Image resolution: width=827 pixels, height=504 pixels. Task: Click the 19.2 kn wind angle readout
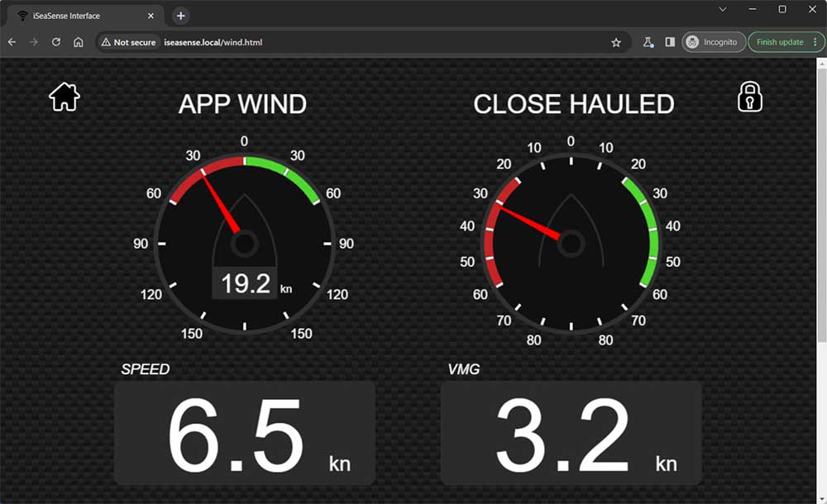pyautogui.click(x=244, y=282)
